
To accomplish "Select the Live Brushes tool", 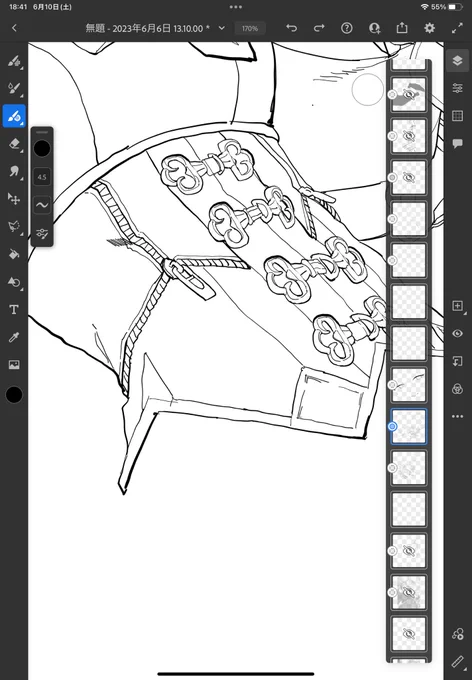I will tap(14, 88).
